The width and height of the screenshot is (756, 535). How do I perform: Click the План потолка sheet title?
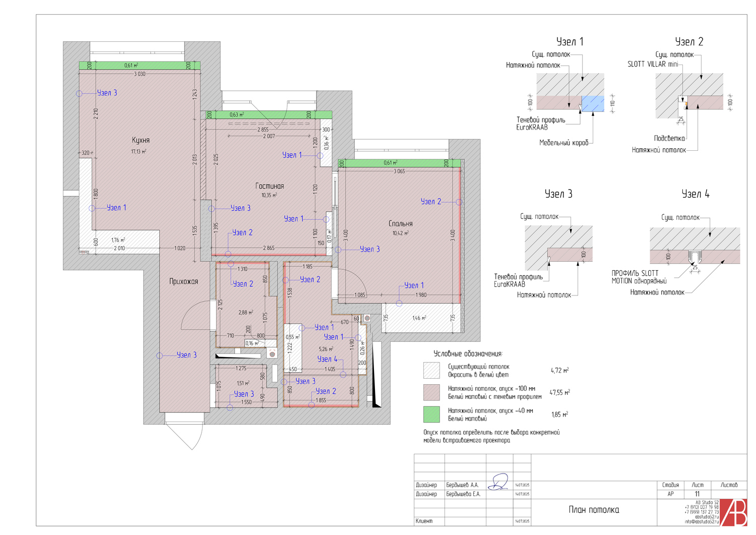tap(594, 510)
